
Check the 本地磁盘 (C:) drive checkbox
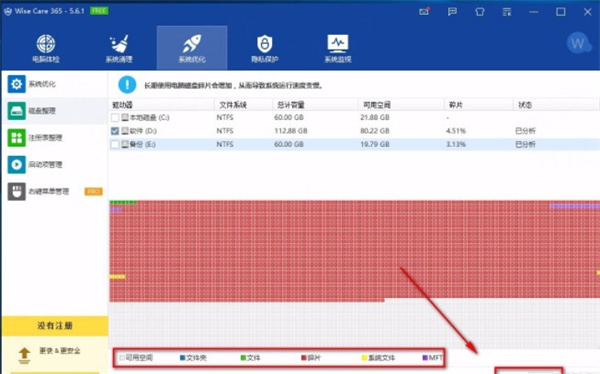point(115,117)
